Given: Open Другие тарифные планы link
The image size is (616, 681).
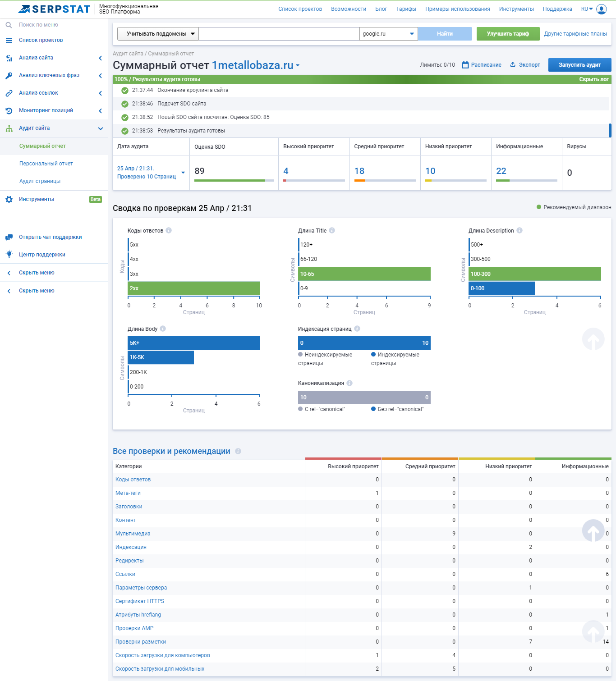Looking at the screenshot, I should (x=575, y=34).
